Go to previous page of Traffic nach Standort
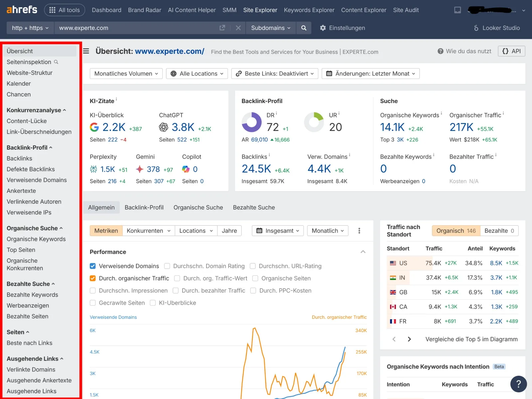This screenshot has width=532, height=399. (x=394, y=339)
